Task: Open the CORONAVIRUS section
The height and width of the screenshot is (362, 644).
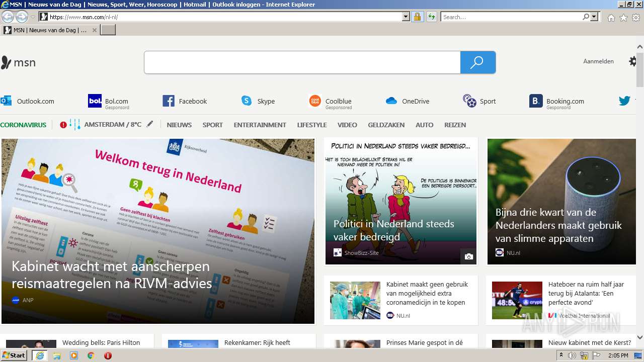Action: click(x=23, y=125)
